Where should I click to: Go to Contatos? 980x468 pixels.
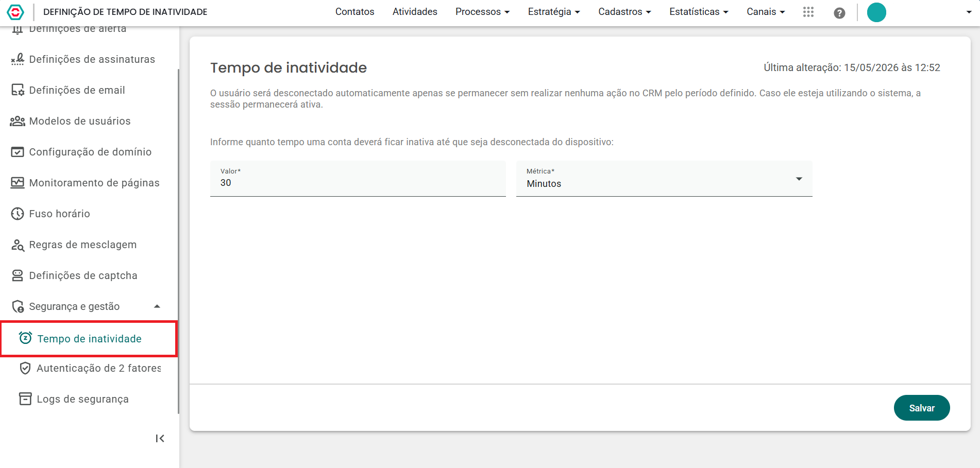click(x=354, y=12)
